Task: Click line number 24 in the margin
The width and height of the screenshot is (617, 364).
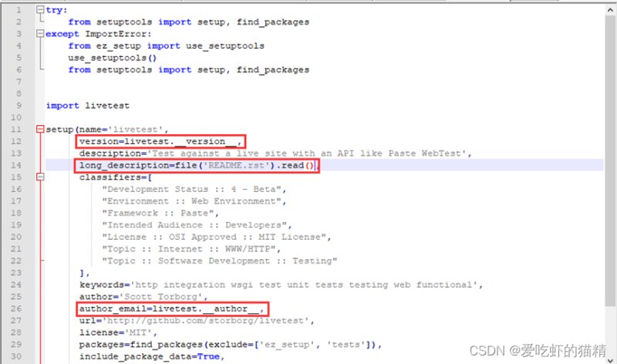Action: [16, 285]
